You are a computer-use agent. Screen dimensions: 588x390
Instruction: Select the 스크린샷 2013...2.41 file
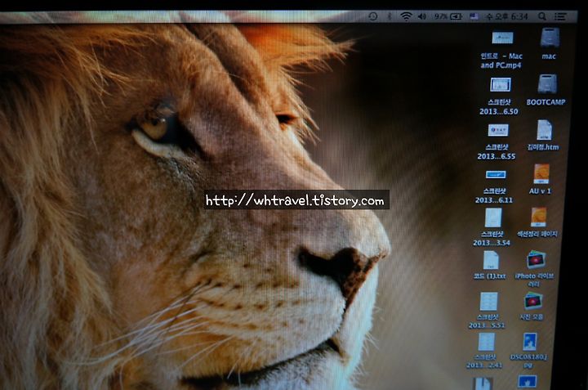486,343
